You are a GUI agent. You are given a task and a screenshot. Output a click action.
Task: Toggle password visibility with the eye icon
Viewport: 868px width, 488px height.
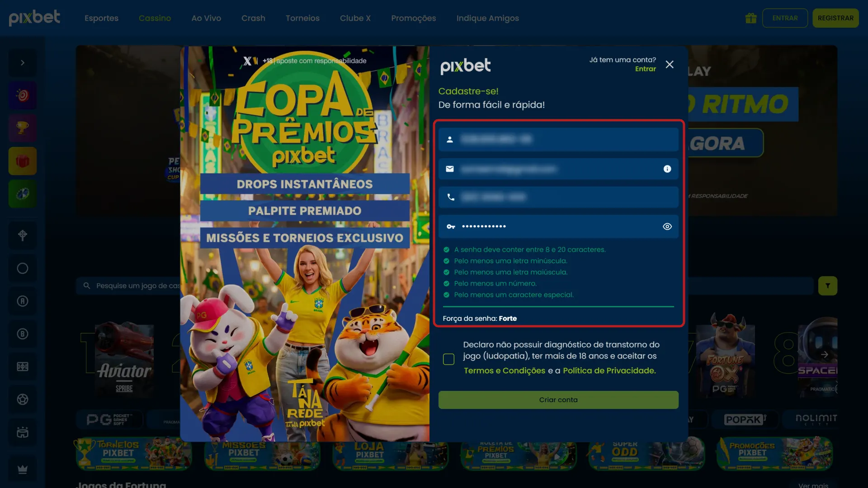coord(667,226)
